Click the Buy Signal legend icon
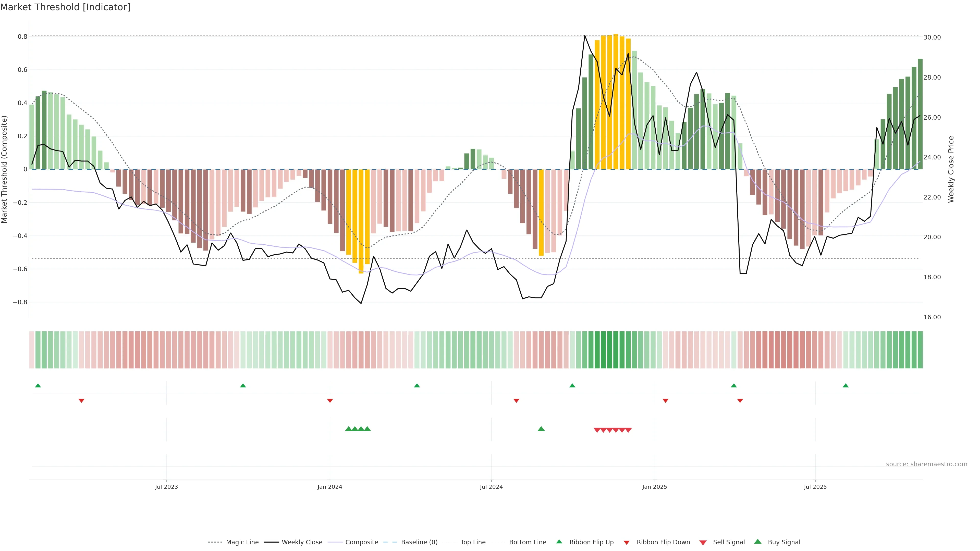Screen dimensions: 980x551 click(758, 542)
